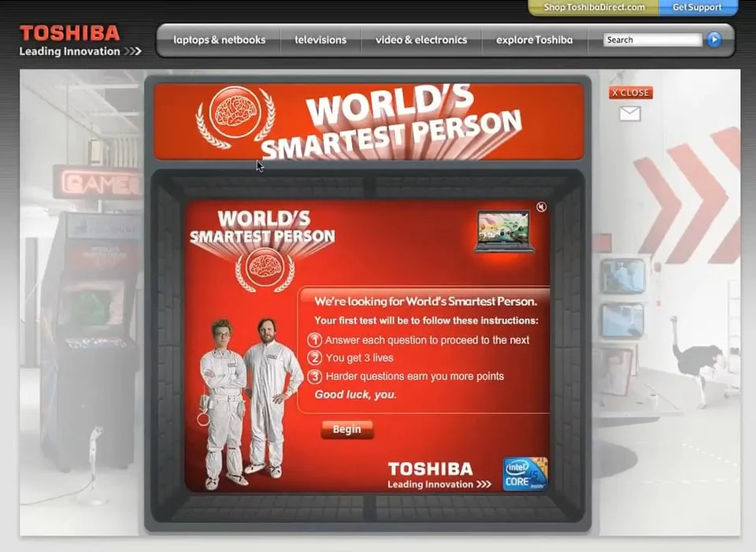Click "Harder questions earn you more points"
This screenshot has width=756, height=552.
coord(415,376)
